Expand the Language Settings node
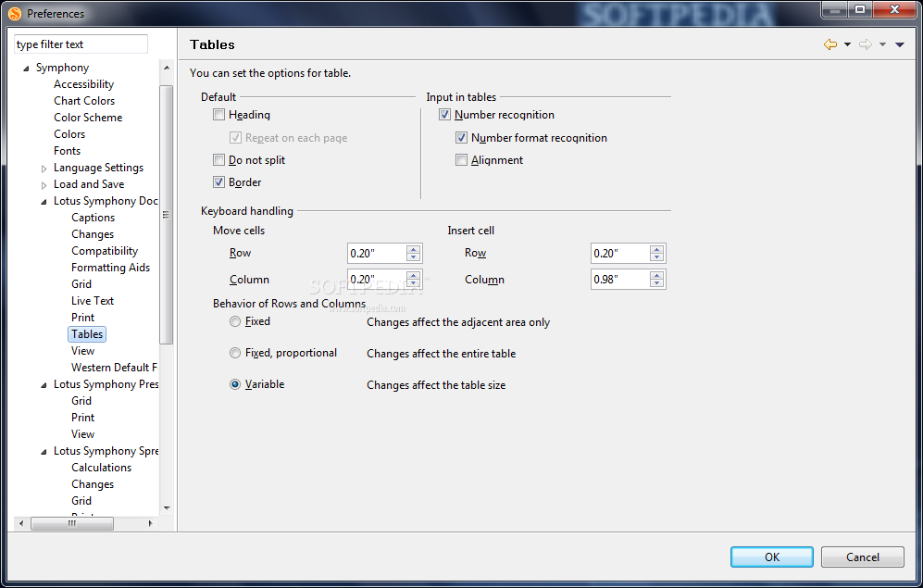 pos(44,169)
